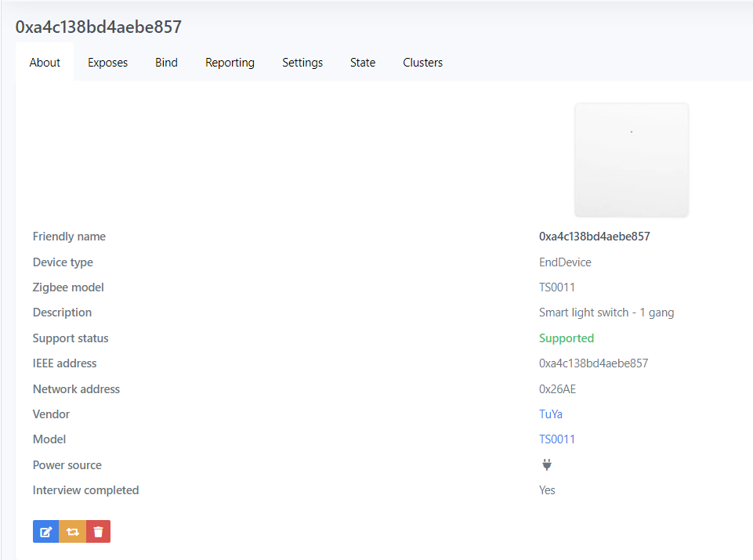Click 'Smart light switch - 1 gang' description

606,313
